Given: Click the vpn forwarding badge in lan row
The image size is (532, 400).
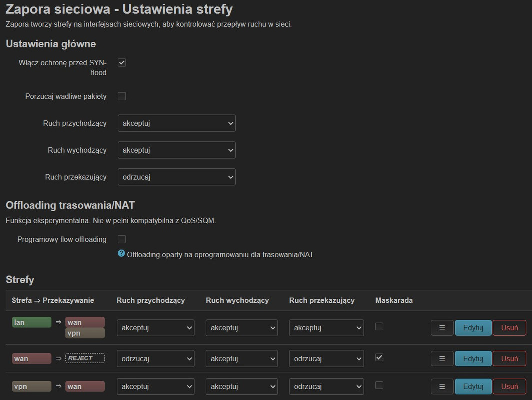Looking at the screenshot, I should point(85,333).
